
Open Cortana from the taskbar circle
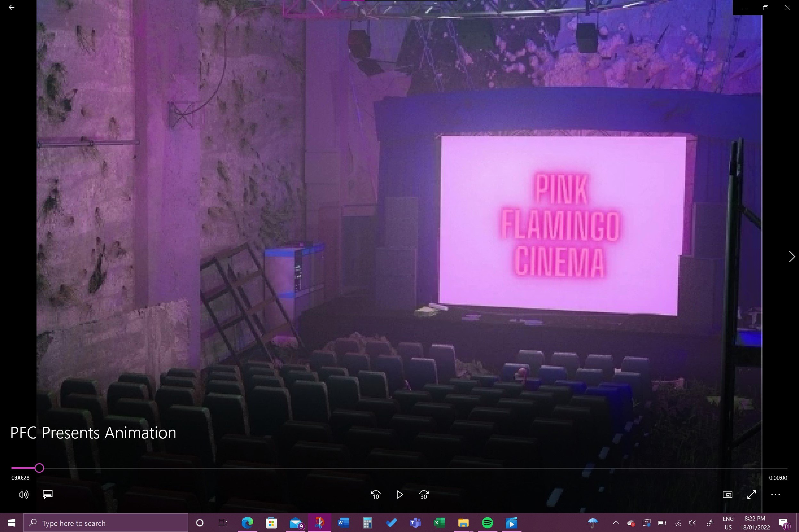(200, 523)
